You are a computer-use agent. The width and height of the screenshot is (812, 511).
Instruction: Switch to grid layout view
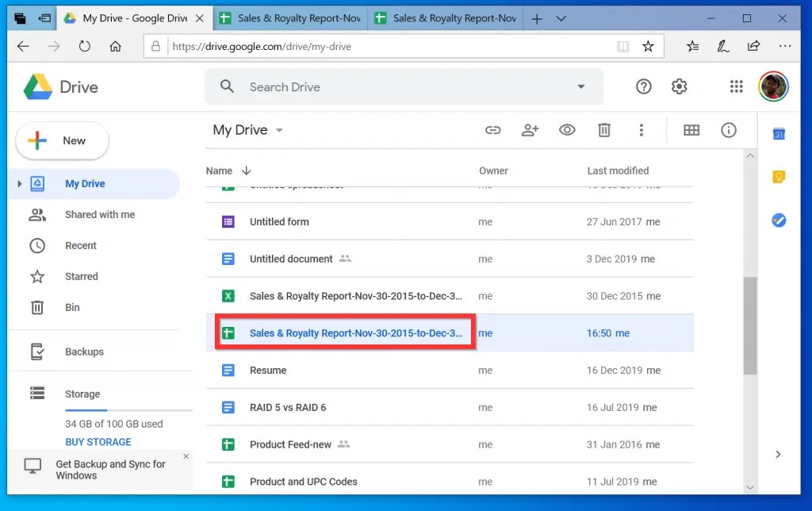coord(691,129)
